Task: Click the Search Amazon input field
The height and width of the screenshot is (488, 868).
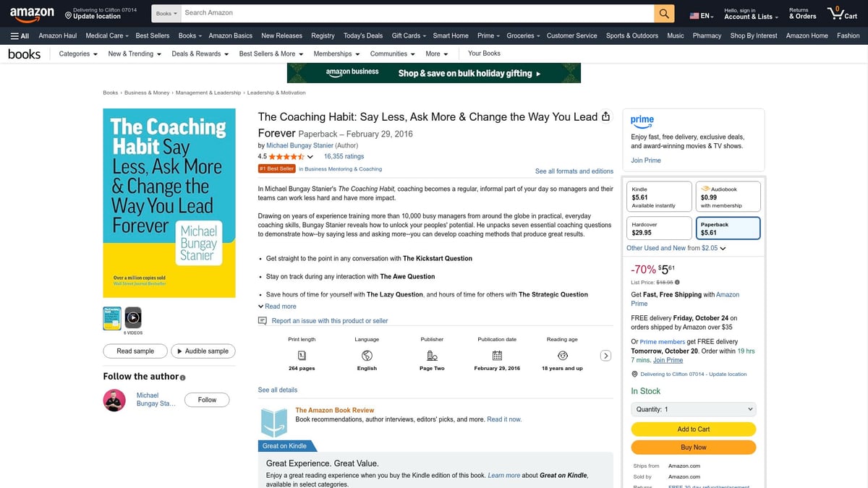Action: point(416,13)
